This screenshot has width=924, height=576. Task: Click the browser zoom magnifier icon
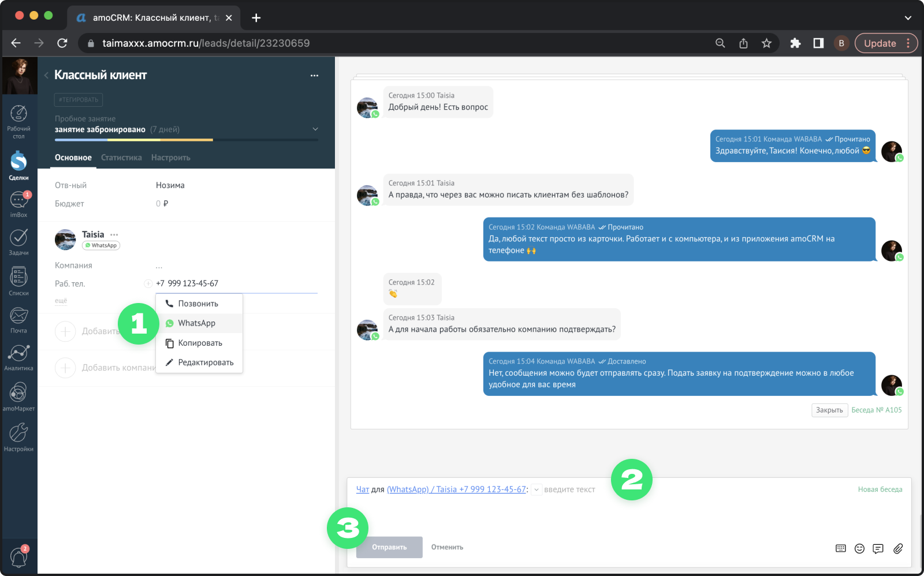click(720, 43)
